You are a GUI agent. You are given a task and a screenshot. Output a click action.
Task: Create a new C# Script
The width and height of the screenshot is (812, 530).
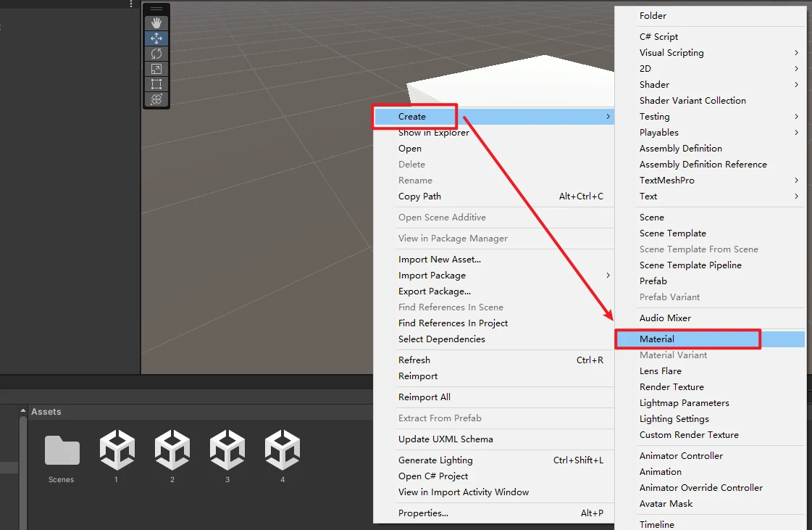coord(658,37)
